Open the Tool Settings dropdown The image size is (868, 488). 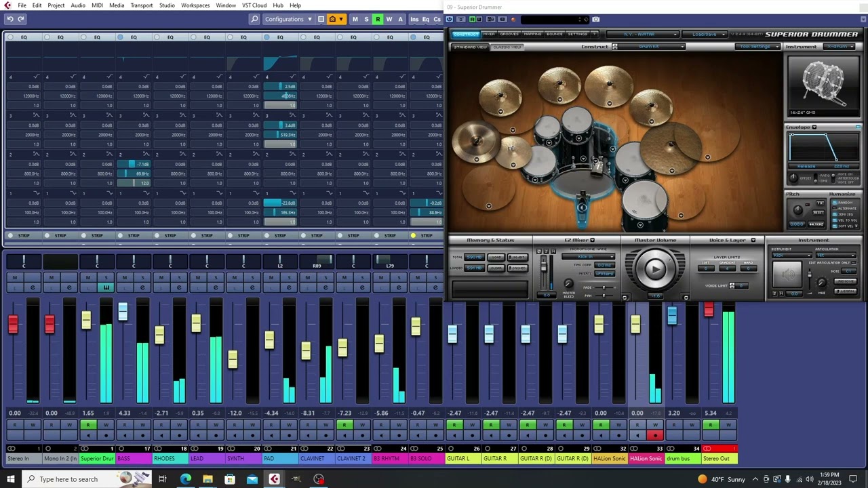[758, 47]
